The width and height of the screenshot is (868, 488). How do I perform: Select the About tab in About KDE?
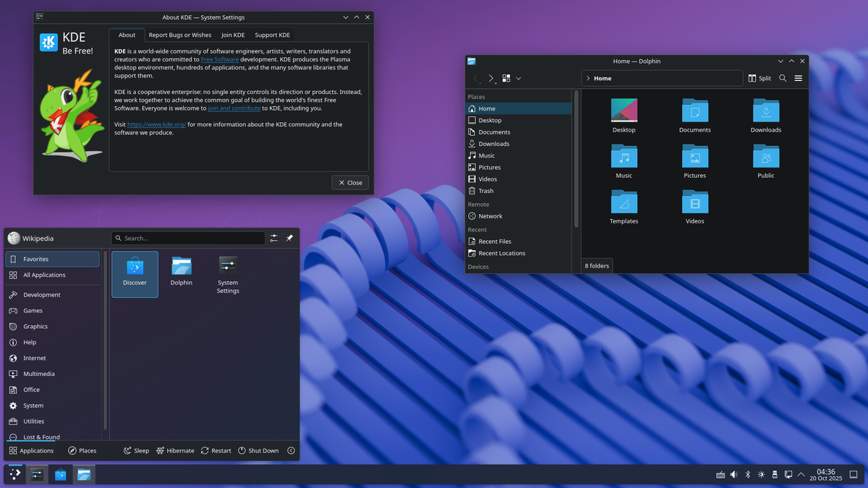[127, 35]
